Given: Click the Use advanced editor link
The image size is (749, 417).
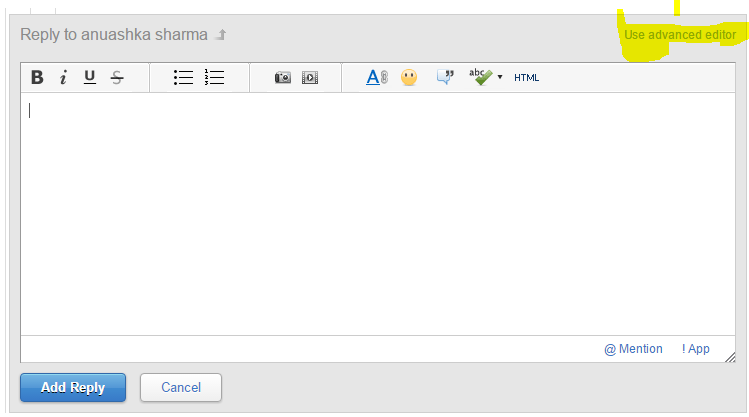Looking at the screenshot, I should point(680,35).
